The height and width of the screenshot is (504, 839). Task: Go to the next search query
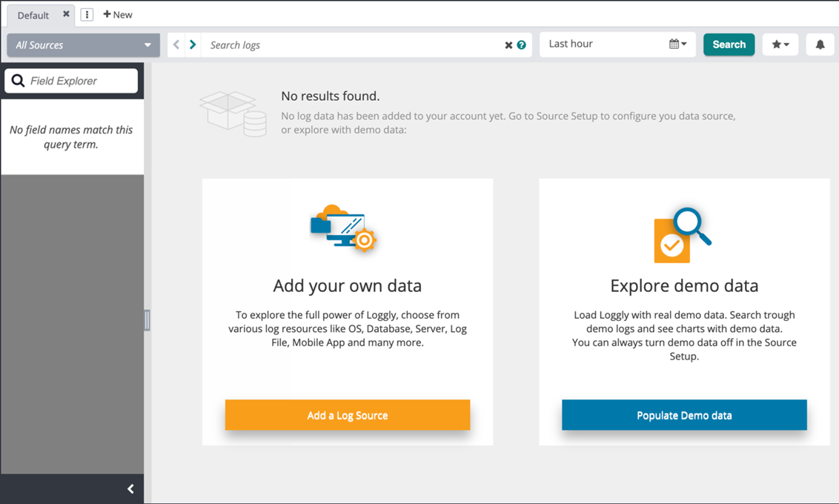tap(193, 44)
